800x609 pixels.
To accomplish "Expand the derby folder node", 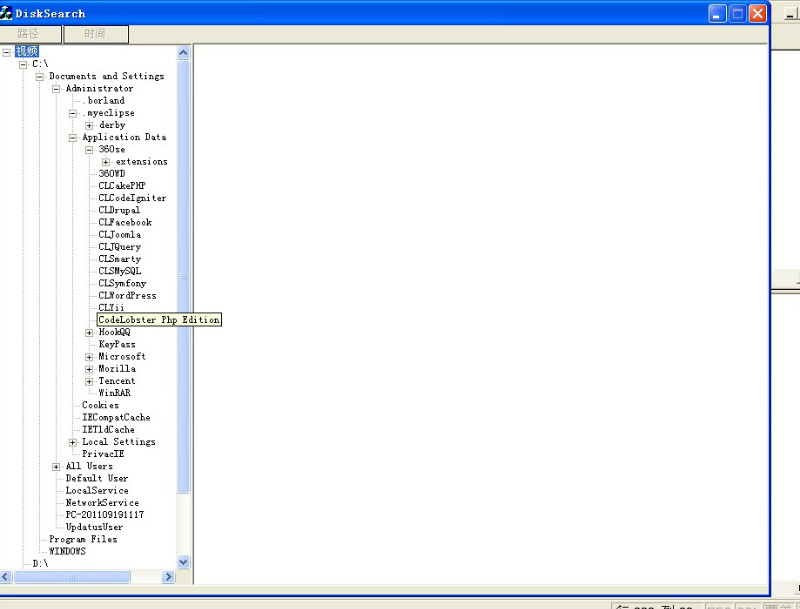I will point(89,125).
